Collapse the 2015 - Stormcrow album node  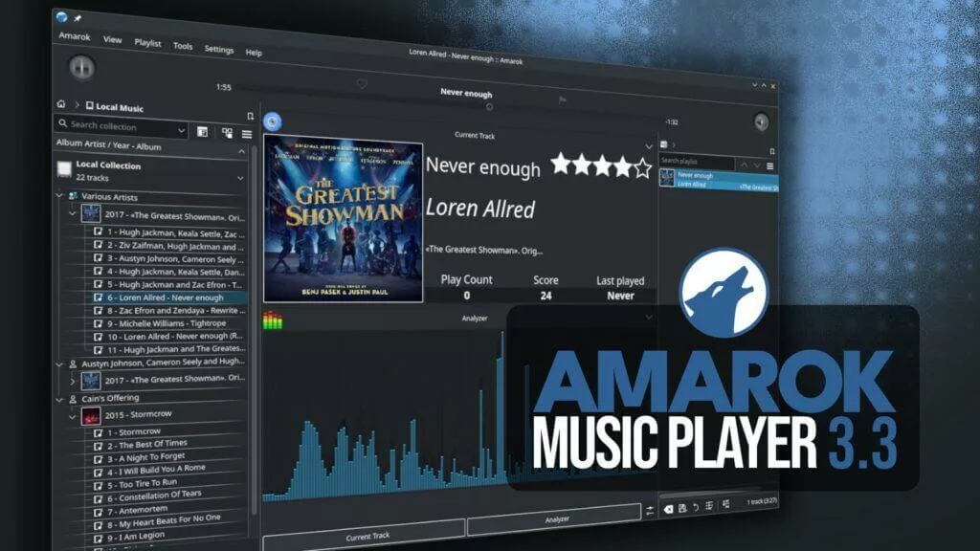click(72, 417)
